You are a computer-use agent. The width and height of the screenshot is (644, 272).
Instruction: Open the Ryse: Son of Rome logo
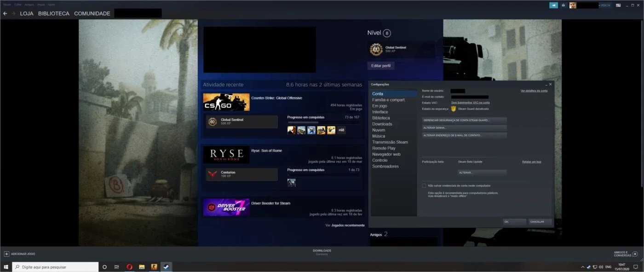(x=226, y=155)
